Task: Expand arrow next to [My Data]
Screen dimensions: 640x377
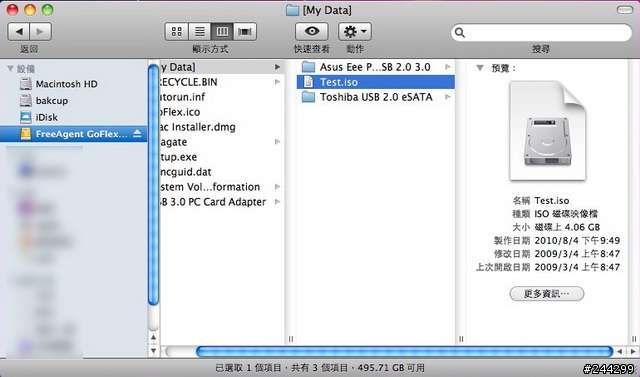Action: click(x=278, y=67)
